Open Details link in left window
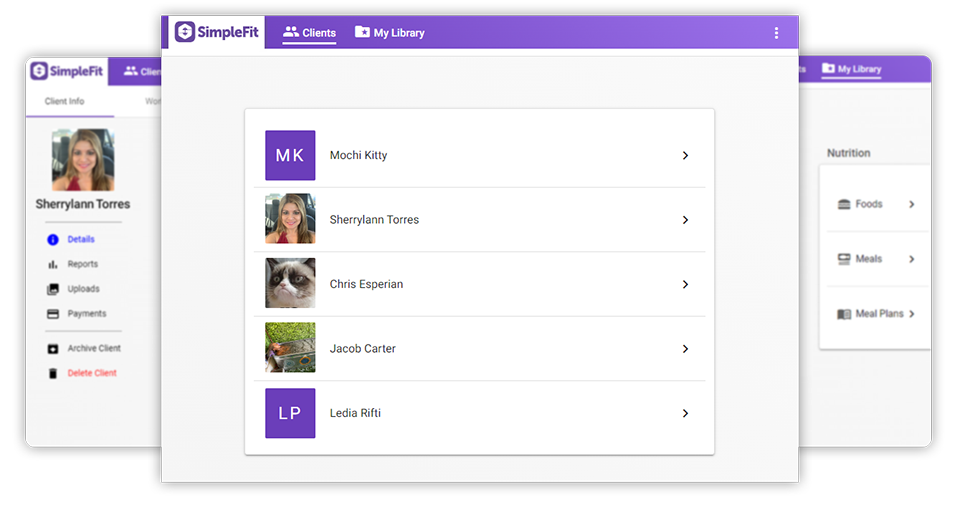Viewport: 960px width, 505px height. 81,239
